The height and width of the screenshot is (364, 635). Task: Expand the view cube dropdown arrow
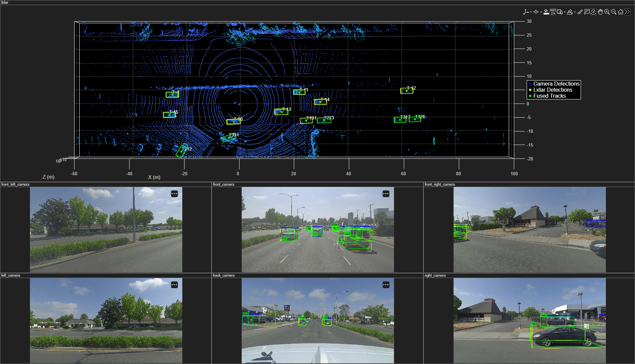564,12
